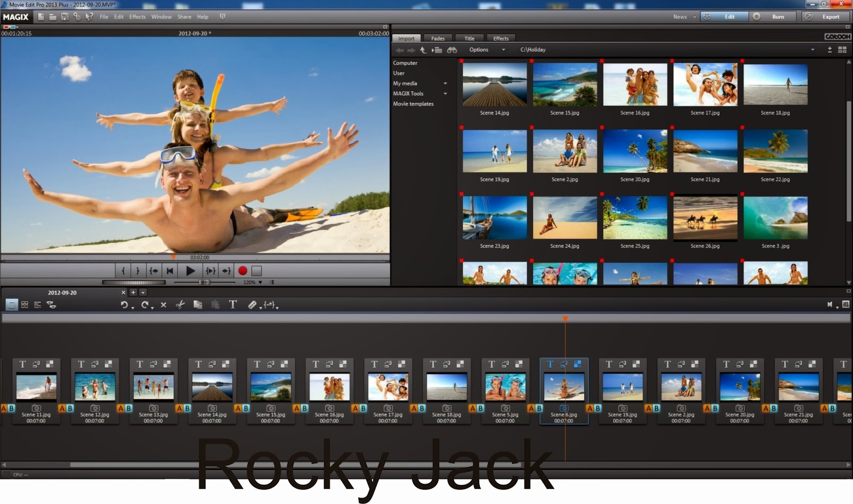This screenshot has width=853, height=504.
Task: Switch to Multicam mode view
Action: tap(51, 305)
